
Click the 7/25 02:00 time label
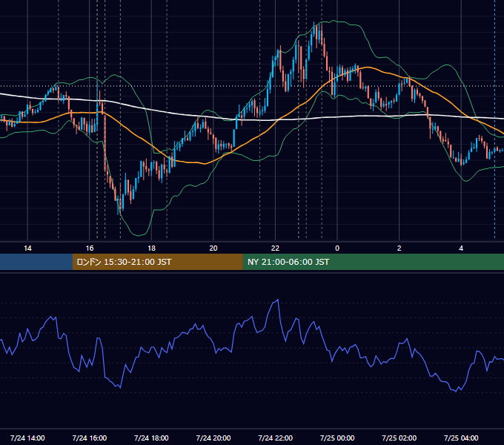click(x=399, y=438)
